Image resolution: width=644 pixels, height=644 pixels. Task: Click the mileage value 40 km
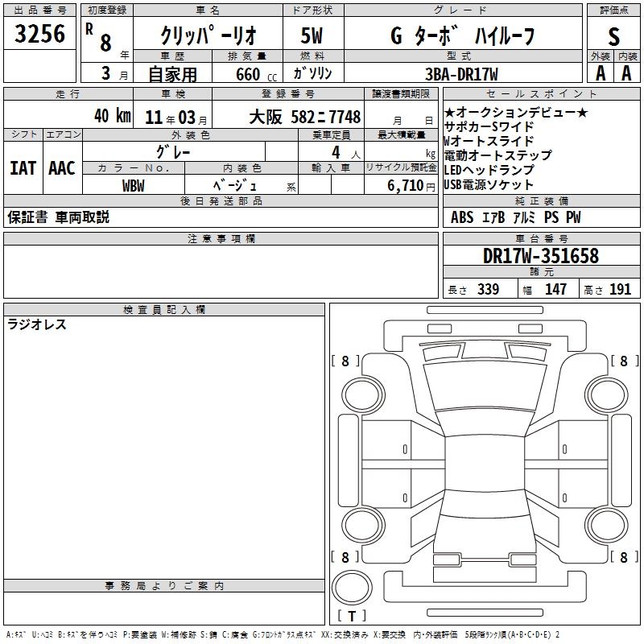[x=111, y=116]
